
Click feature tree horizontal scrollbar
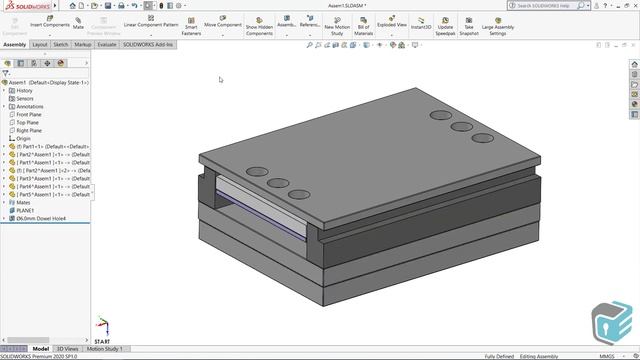click(x=28, y=340)
